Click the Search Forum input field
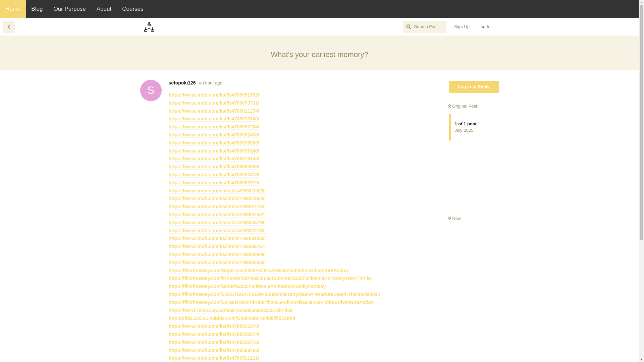 tap(425, 27)
